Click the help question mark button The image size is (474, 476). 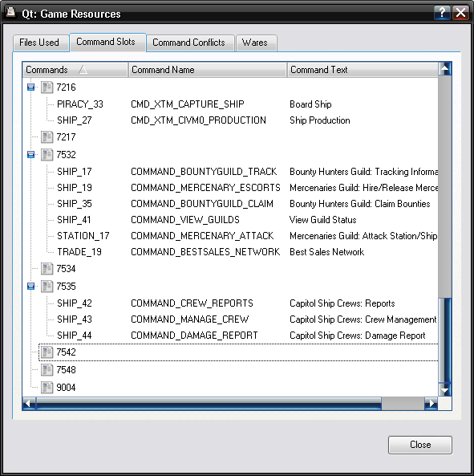[442, 13]
